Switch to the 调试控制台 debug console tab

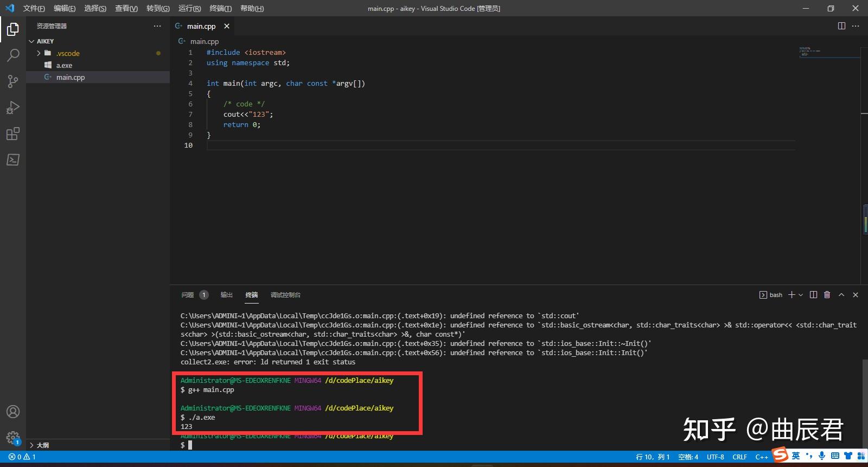point(285,295)
